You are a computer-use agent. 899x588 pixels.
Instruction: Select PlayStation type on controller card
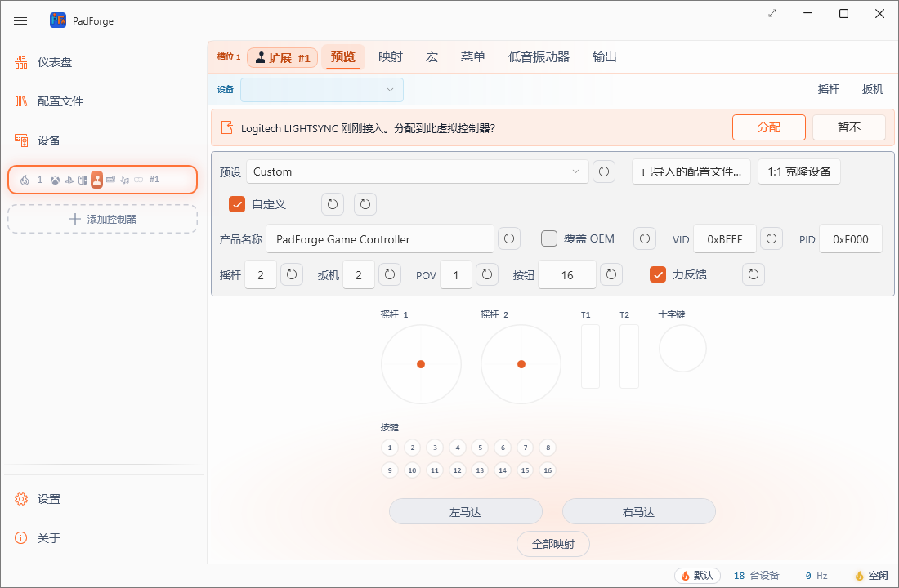click(x=69, y=180)
